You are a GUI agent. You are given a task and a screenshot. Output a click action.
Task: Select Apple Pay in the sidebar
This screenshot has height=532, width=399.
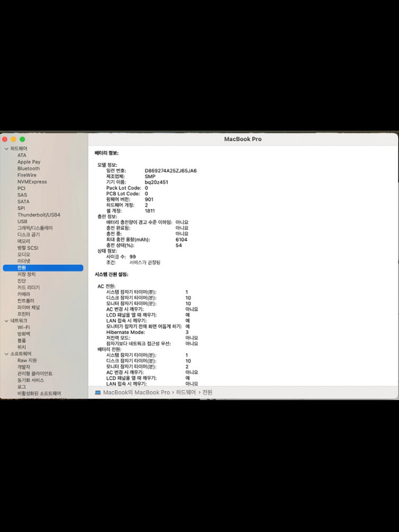(29, 162)
